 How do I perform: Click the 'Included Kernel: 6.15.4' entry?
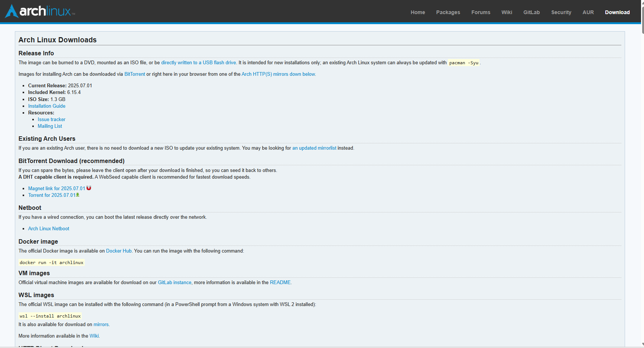(x=54, y=92)
